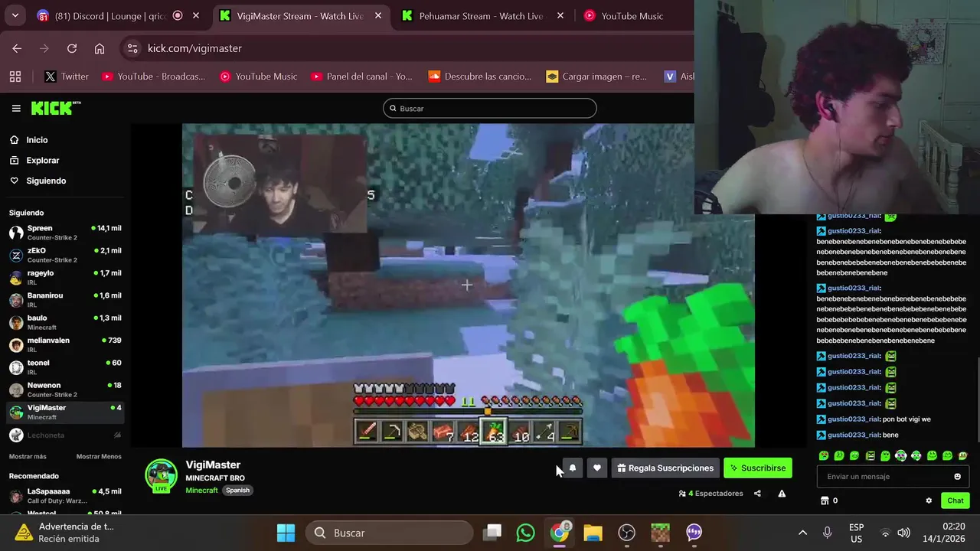The image size is (980, 551).
Task: Follow VigiMaster with the heart button
Action: pos(597,468)
